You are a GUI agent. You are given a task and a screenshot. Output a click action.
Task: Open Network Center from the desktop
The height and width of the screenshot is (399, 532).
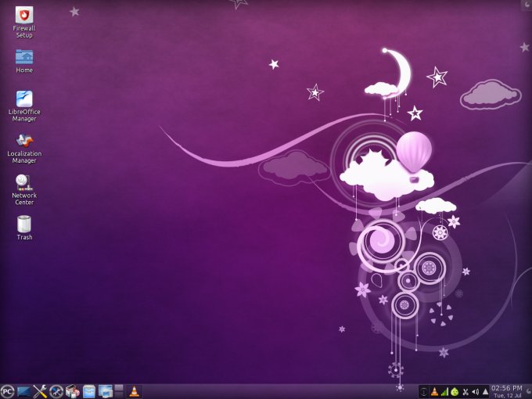pyautogui.click(x=24, y=190)
